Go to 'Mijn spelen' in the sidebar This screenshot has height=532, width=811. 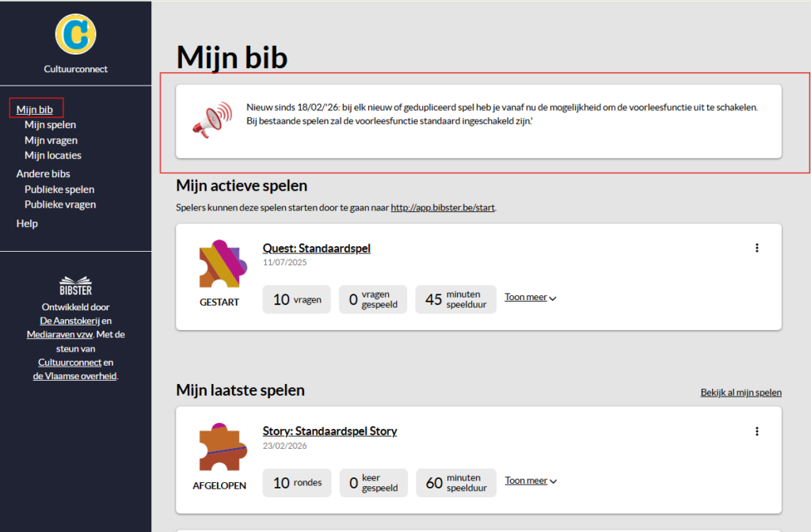[x=50, y=124]
